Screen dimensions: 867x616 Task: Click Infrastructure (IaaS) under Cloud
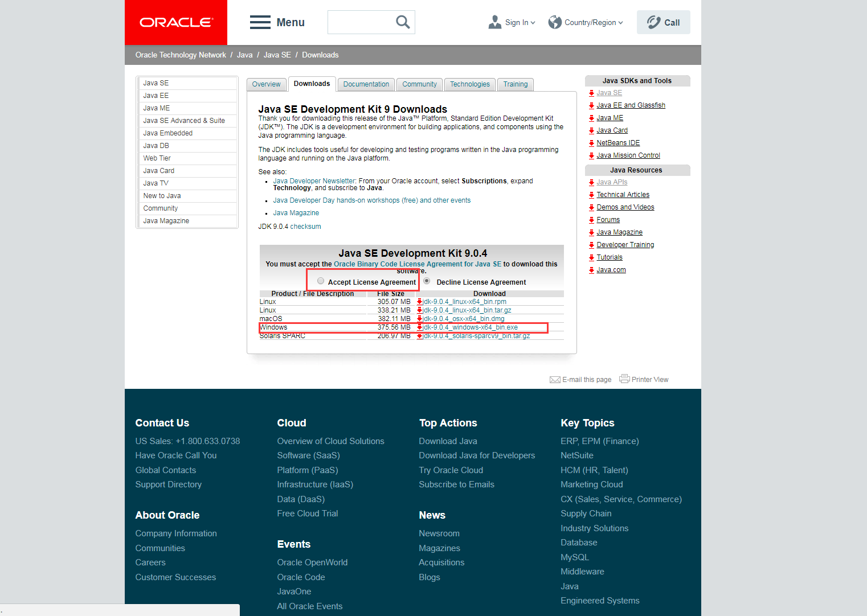click(315, 484)
